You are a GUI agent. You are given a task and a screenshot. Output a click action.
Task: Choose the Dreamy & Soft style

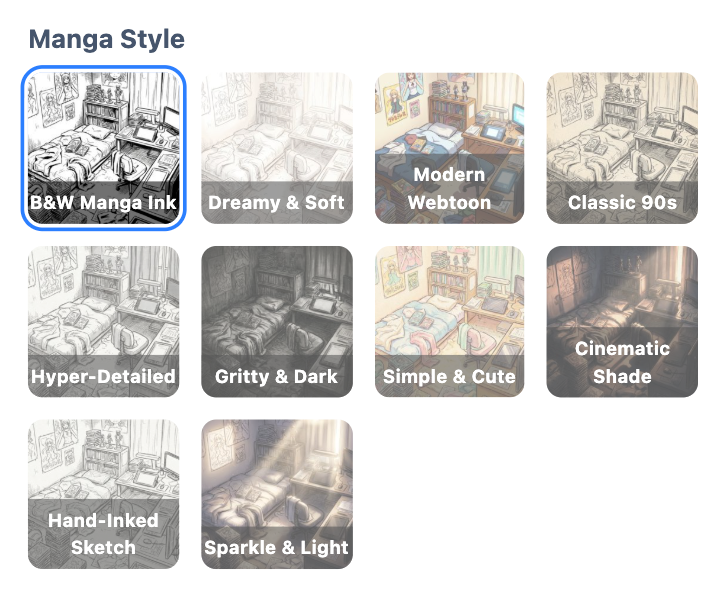click(277, 148)
